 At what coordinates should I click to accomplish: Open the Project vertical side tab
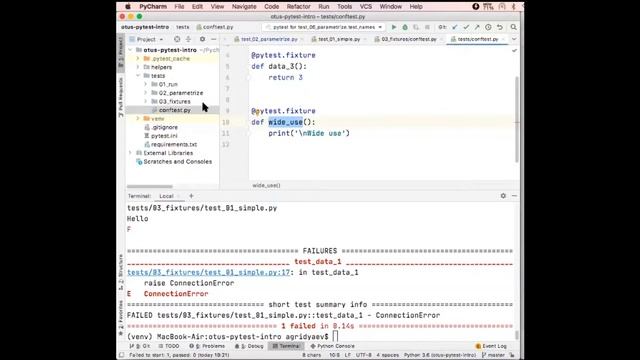[121, 53]
